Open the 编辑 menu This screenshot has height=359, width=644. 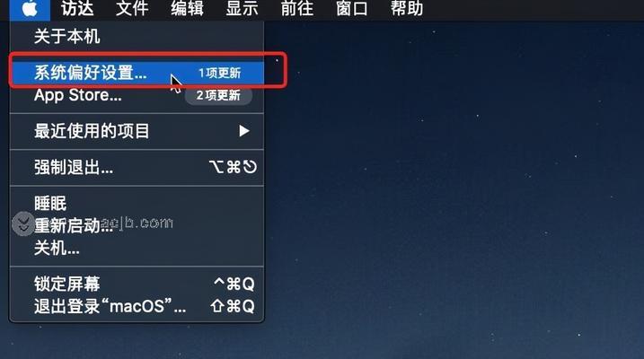[x=187, y=9]
